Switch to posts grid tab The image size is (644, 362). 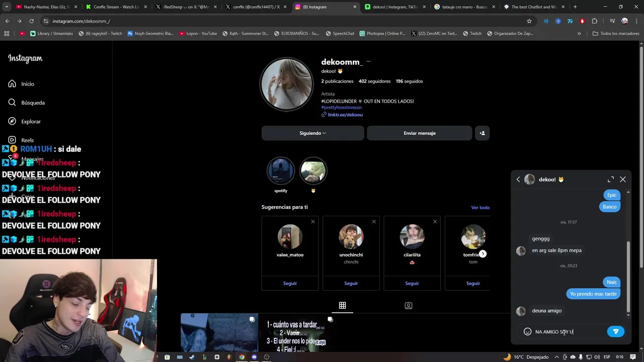342,305
